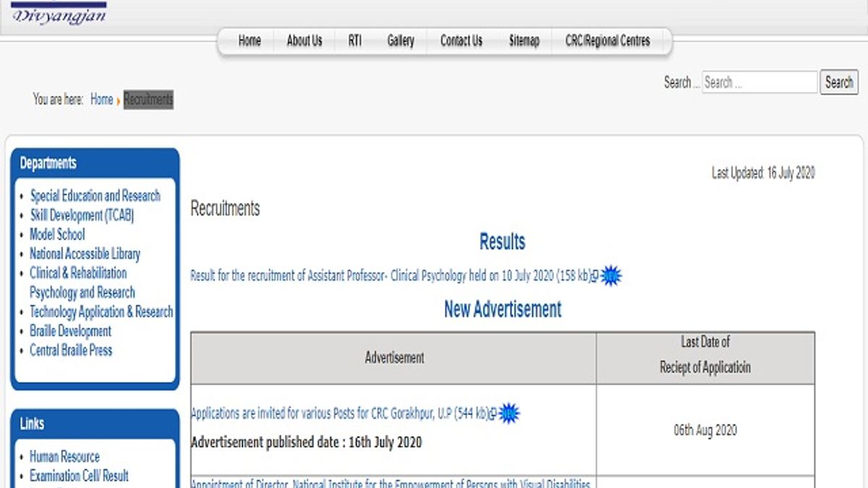Open the Contact Us menu item

[461, 41]
